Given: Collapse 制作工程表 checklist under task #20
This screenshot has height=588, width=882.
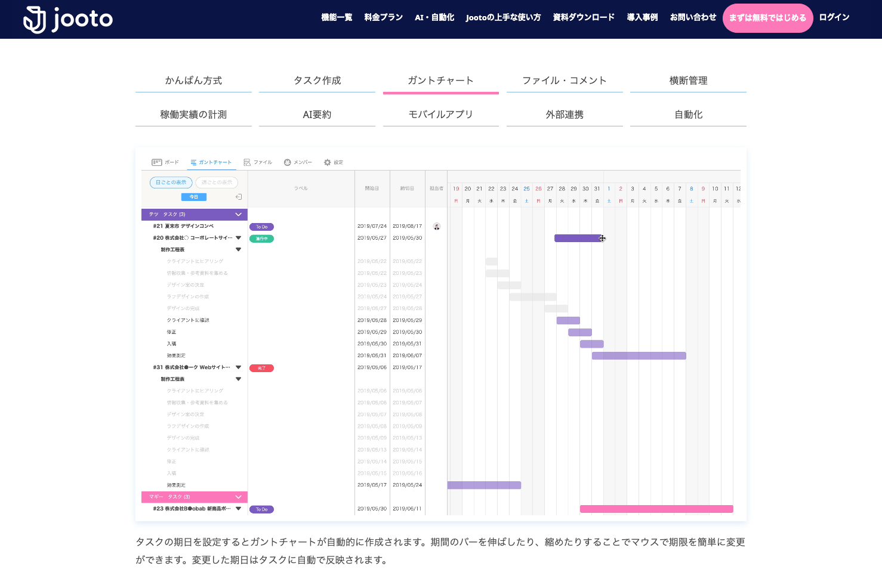Looking at the screenshot, I should 239,250.
